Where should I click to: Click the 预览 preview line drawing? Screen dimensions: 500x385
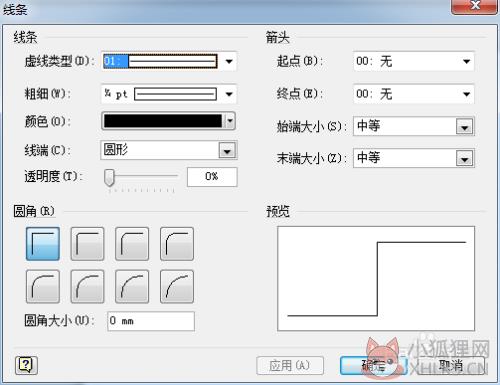376,279
